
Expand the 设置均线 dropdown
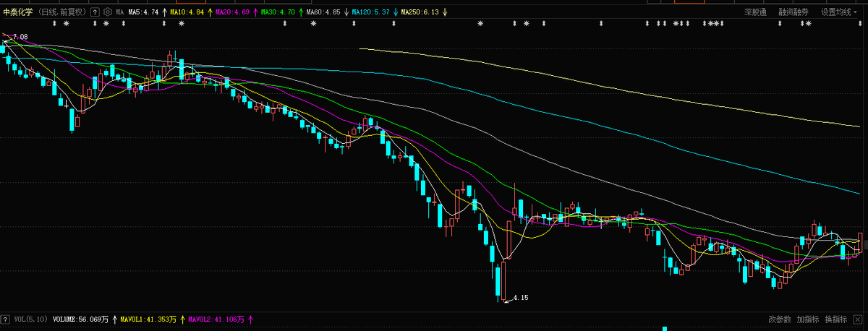840,12
